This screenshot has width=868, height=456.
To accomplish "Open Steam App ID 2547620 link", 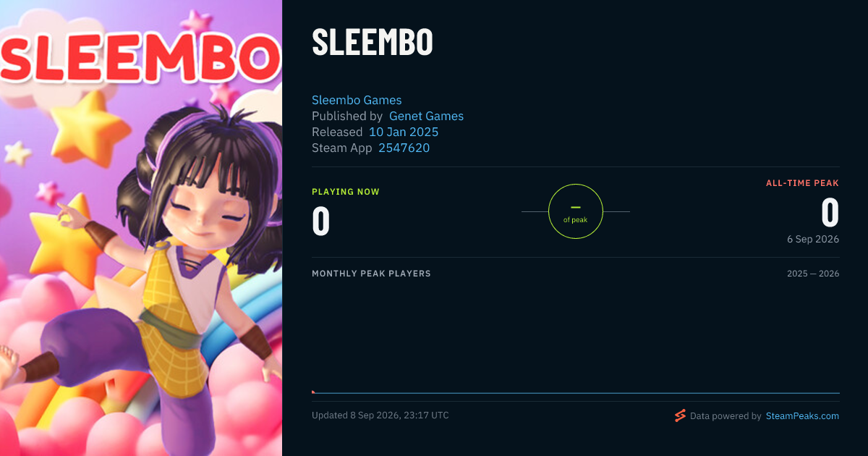I will tap(404, 148).
